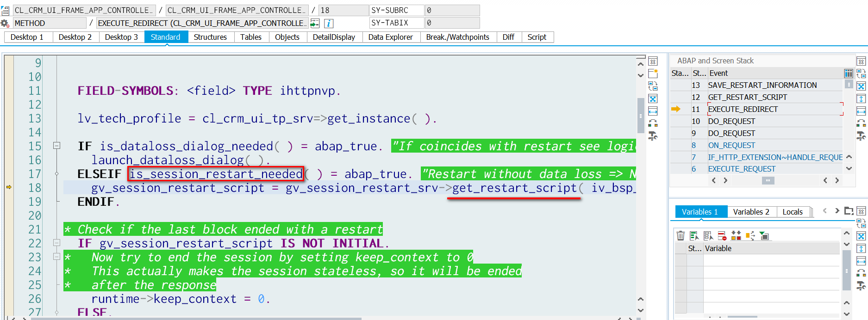Open the Data Explorer tab
Screen dimensions: 868x320
[390, 37]
